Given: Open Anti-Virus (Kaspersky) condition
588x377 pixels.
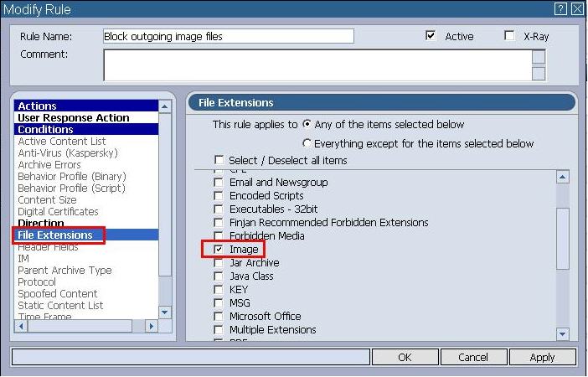Looking at the screenshot, I should tap(68, 153).
